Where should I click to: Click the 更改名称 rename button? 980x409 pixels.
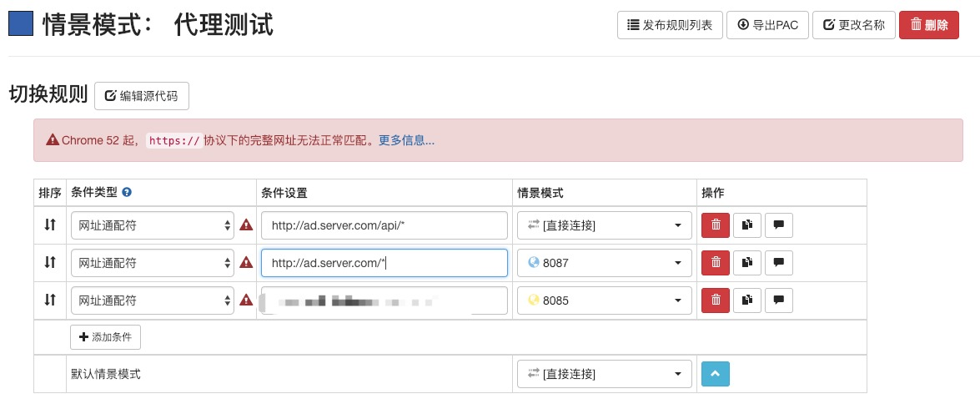pos(854,25)
